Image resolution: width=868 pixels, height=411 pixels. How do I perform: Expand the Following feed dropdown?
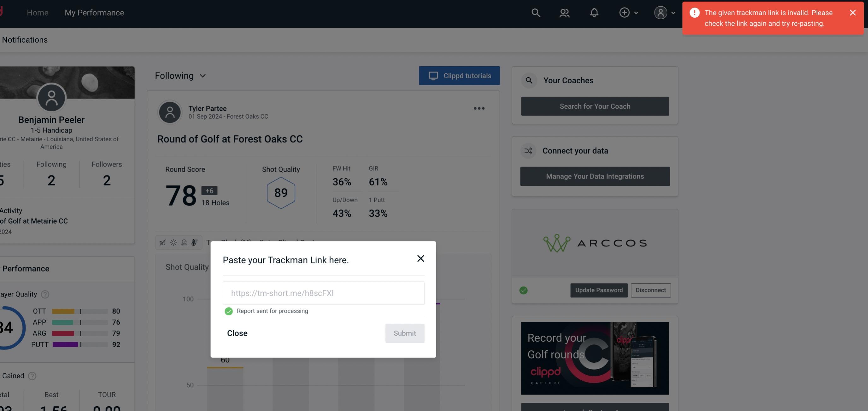(x=180, y=75)
